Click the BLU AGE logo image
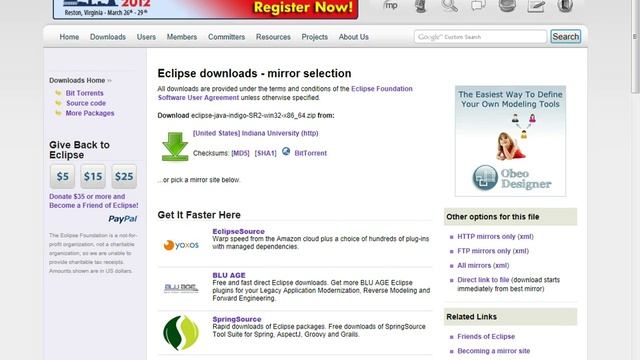 click(x=181, y=288)
